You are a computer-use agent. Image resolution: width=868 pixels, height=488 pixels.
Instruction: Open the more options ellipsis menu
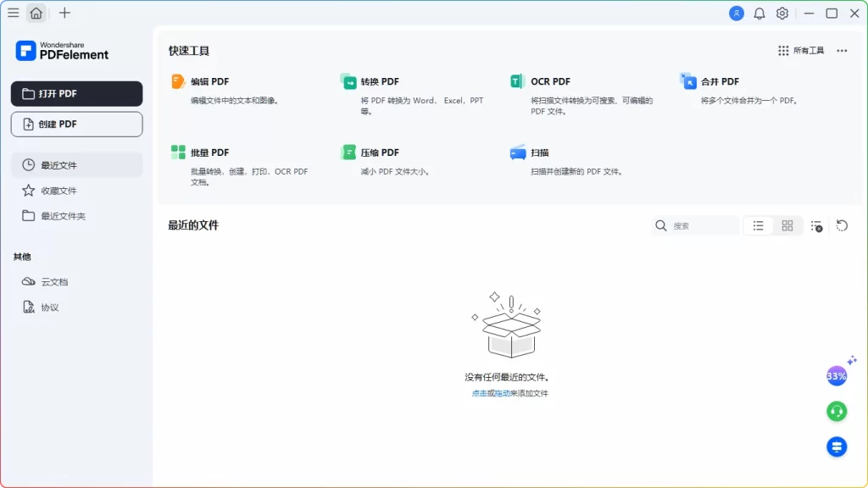click(842, 51)
